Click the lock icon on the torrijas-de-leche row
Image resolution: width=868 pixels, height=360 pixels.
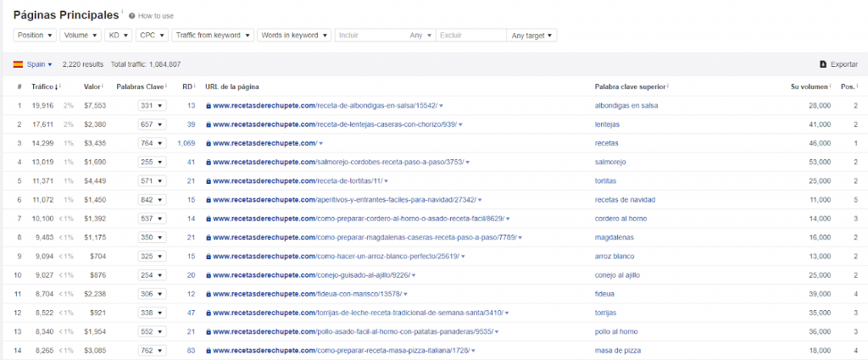coord(209,313)
